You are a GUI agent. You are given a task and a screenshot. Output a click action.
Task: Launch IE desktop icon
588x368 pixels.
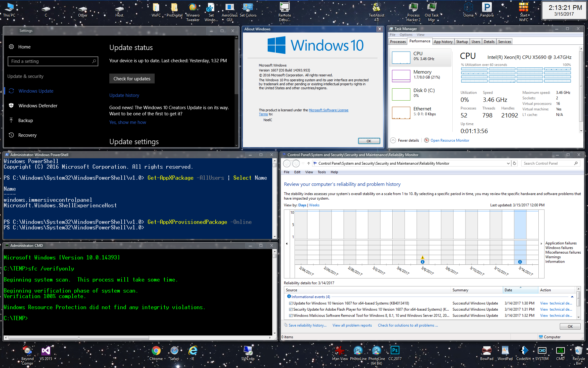coord(193,353)
